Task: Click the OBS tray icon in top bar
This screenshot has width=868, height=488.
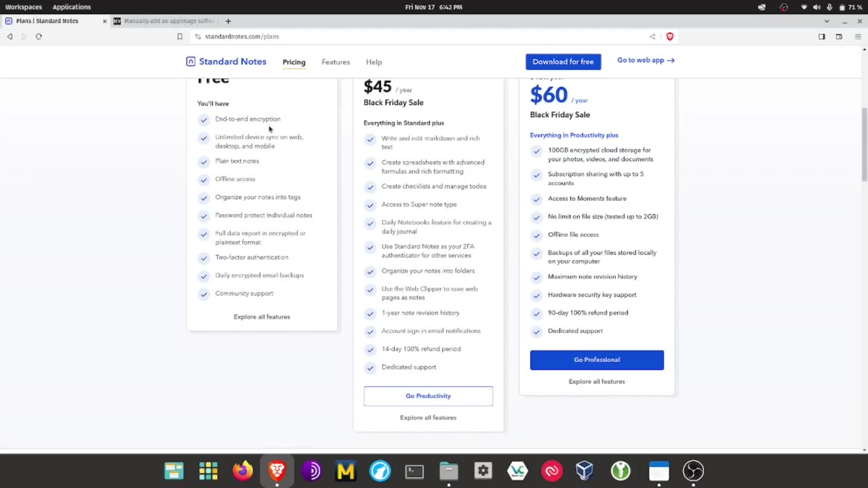Action: [784, 7]
